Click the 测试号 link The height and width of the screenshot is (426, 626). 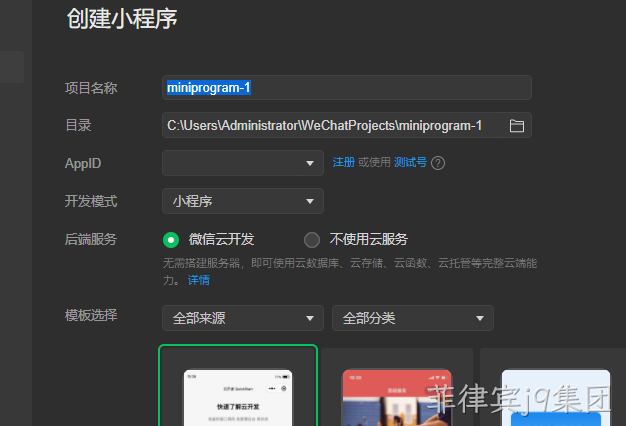[410, 162]
